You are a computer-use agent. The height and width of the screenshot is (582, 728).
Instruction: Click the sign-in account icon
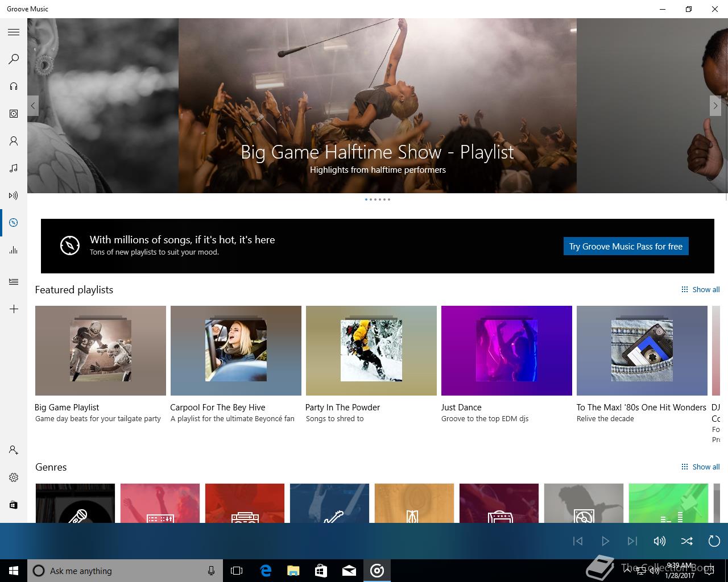(x=14, y=450)
